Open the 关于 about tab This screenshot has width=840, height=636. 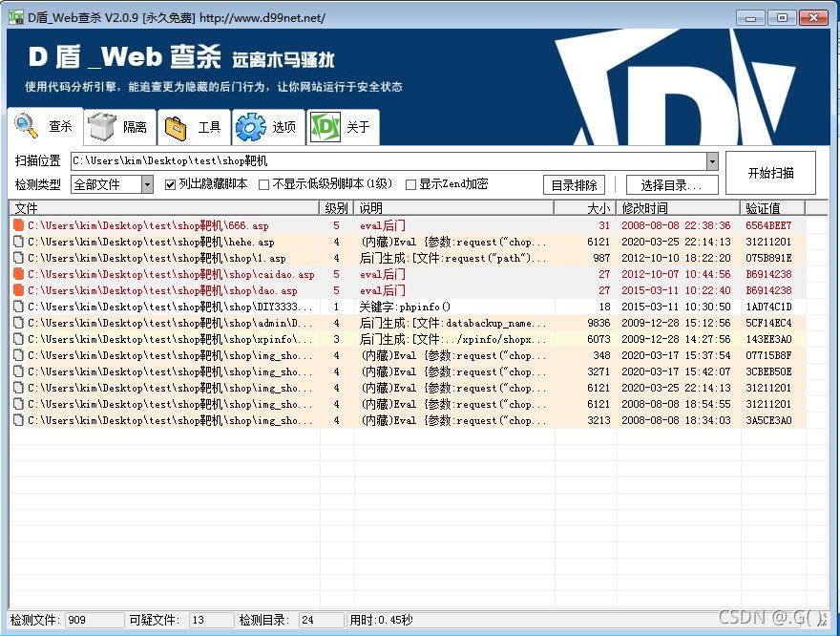click(343, 127)
